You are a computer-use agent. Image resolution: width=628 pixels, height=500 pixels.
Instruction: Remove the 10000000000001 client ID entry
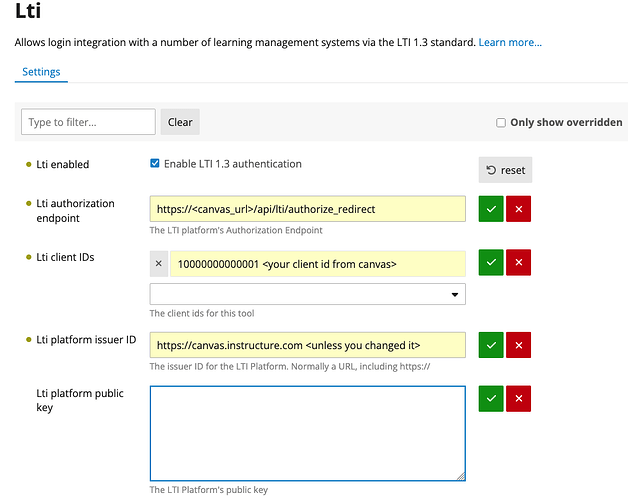coord(159,264)
